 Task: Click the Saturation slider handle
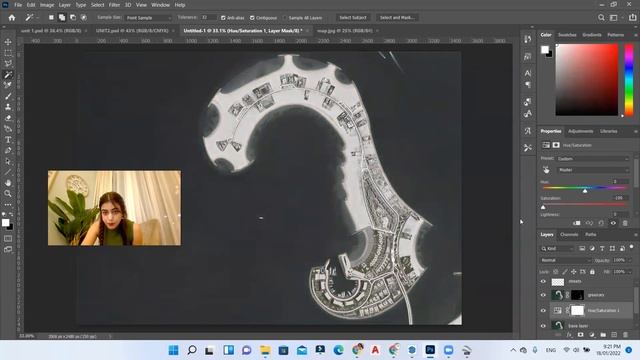tap(543, 207)
